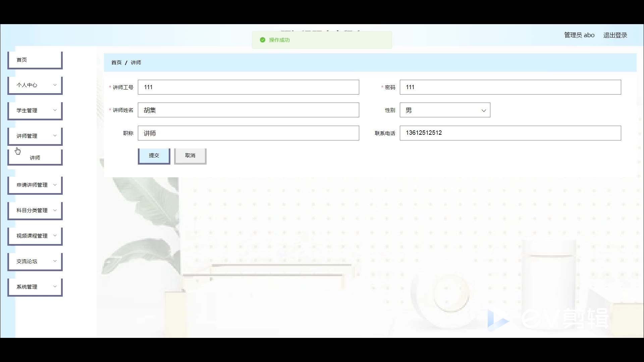Focus the 讲师工号 input field
The image size is (644, 362).
[x=248, y=87]
